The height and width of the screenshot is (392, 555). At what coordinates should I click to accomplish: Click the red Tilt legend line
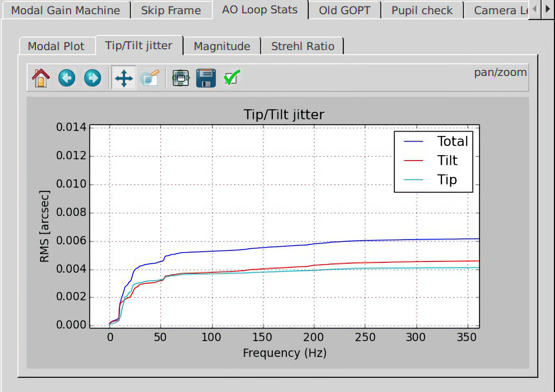(x=413, y=160)
